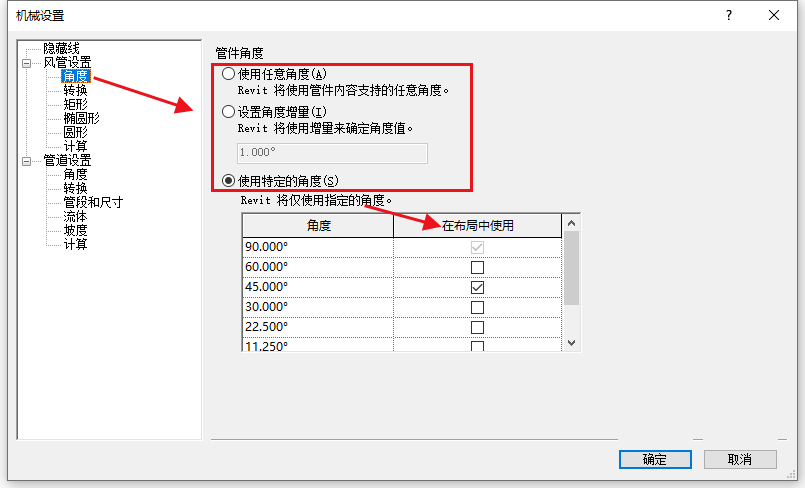Open the help question mark button
This screenshot has width=805, height=488.
pyautogui.click(x=729, y=15)
